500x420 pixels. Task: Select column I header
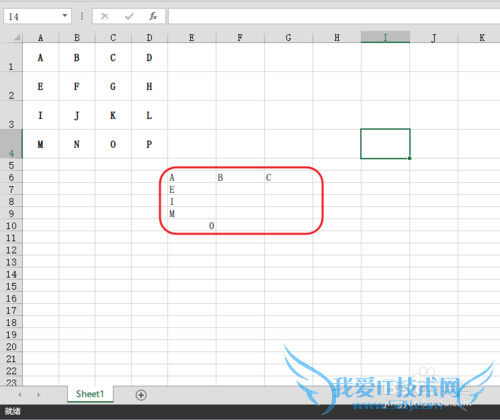(385, 37)
